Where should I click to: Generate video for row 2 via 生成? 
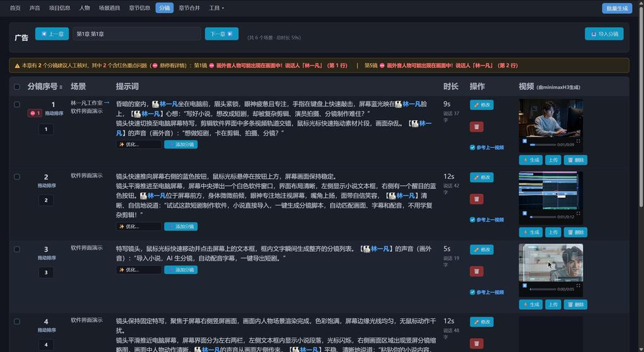coord(531,232)
